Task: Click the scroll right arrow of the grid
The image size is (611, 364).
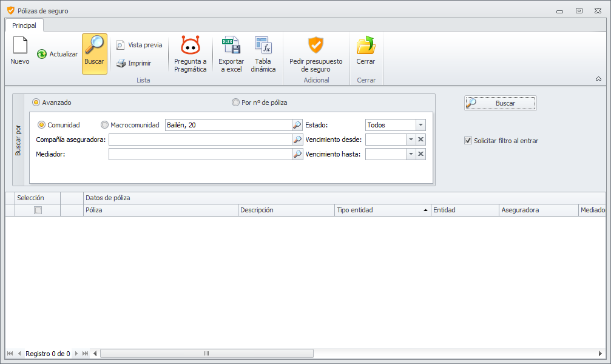Action: [600, 354]
